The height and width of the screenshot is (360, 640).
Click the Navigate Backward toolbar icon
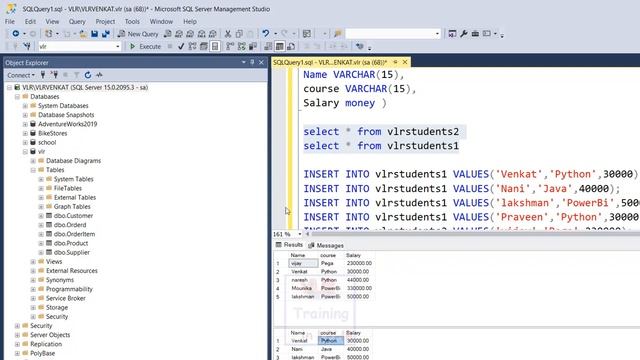click(x=16, y=34)
